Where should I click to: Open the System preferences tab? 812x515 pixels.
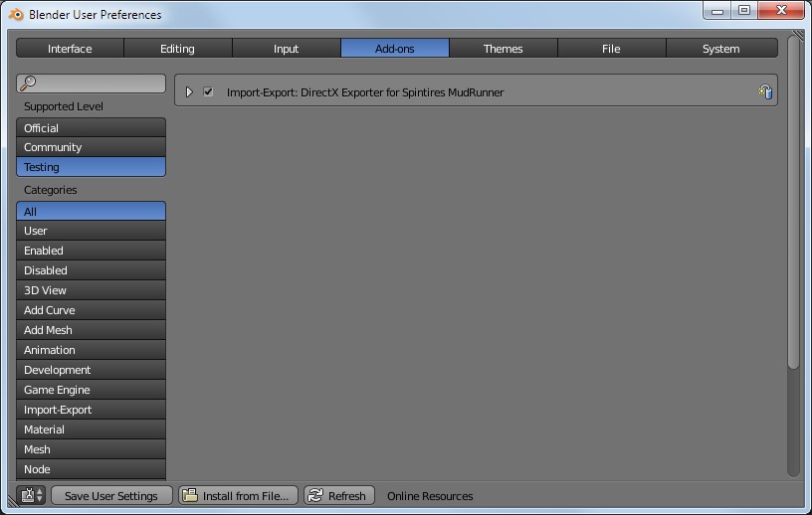721,48
